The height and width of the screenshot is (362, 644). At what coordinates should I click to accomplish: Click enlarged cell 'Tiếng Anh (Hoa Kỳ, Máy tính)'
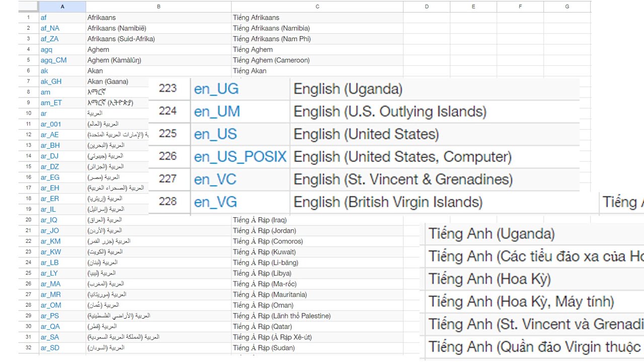coord(535,302)
